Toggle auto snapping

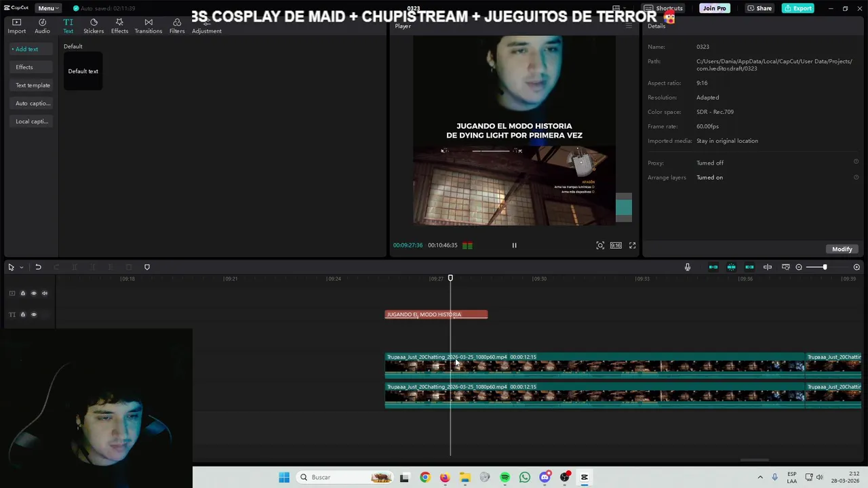[732, 267]
